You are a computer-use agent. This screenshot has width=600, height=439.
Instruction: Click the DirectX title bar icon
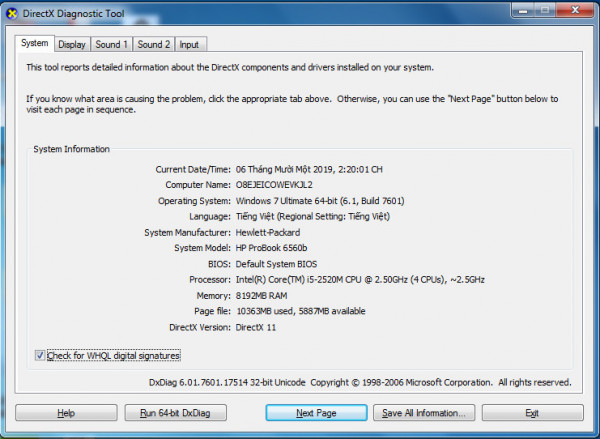pos(12,13)
